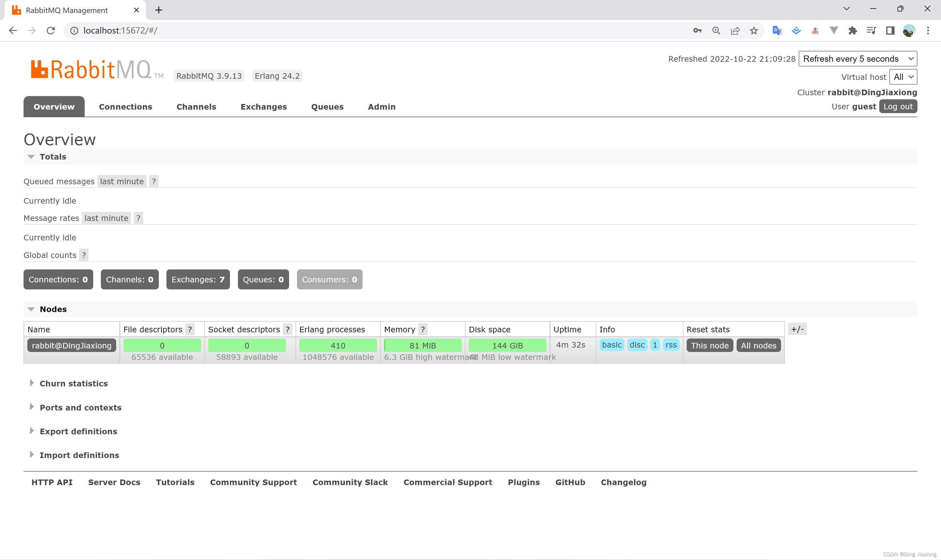This screenshot has height=560, width=941.
Task: Toggle the Totals section collapse
Action: coord(31,156)
